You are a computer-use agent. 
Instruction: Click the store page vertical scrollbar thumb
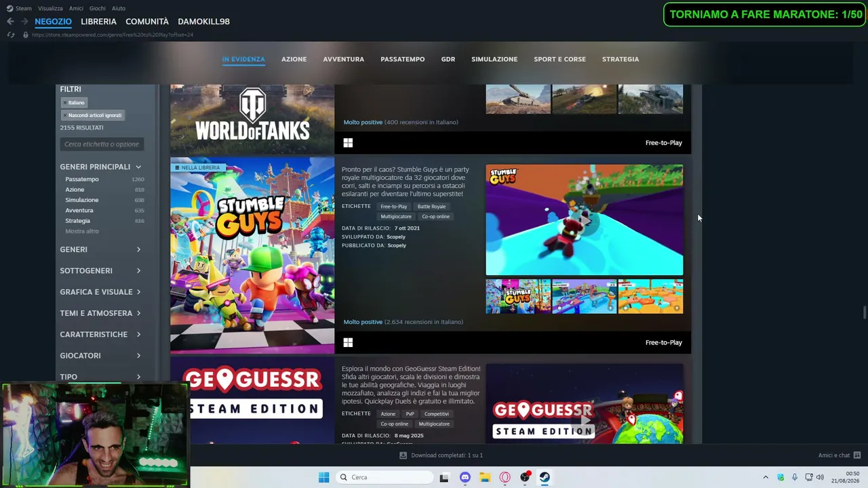click(x=864, y=312)
